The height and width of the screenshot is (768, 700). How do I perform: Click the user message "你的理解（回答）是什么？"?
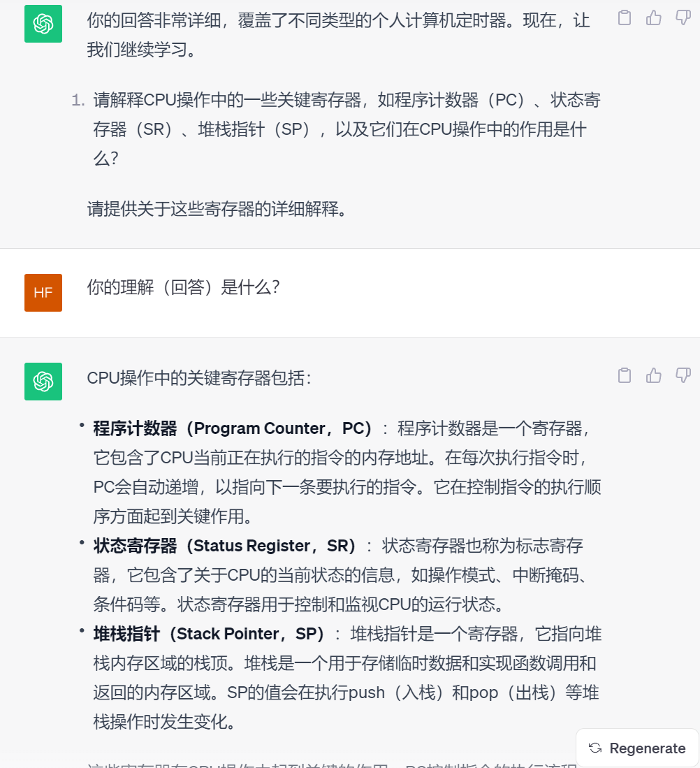click(183, 287)
